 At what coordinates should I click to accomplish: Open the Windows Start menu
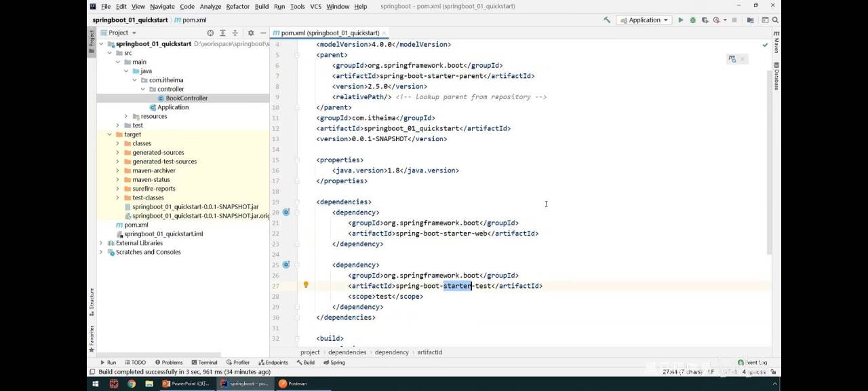pyautogui.click(x=96, y=384)
